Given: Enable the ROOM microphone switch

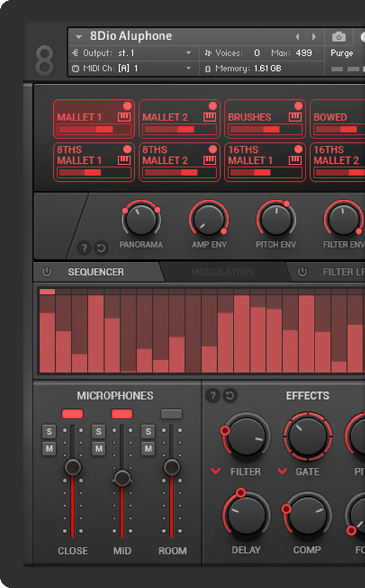Looking at the screenshot, I should pyautogui.click(x=171, y=414).
